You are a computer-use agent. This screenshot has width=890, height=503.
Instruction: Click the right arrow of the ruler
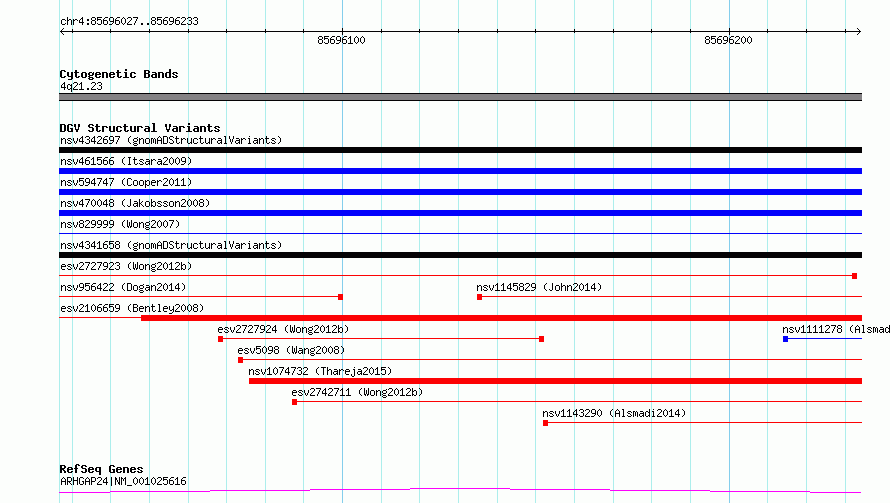click(x=858, y=31)
